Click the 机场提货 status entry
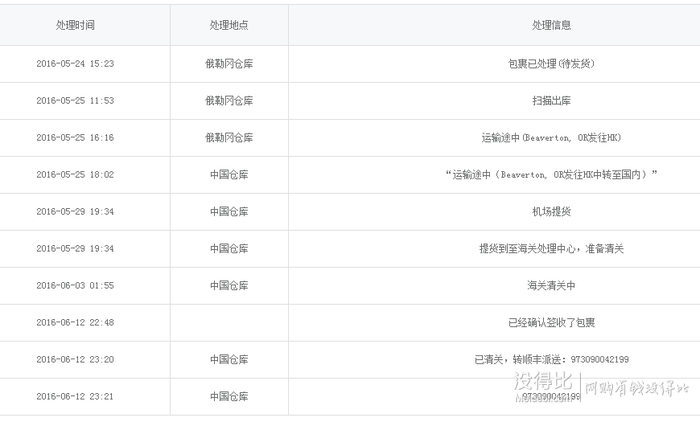Screen dimensions: 700x422 click(551, 212)
